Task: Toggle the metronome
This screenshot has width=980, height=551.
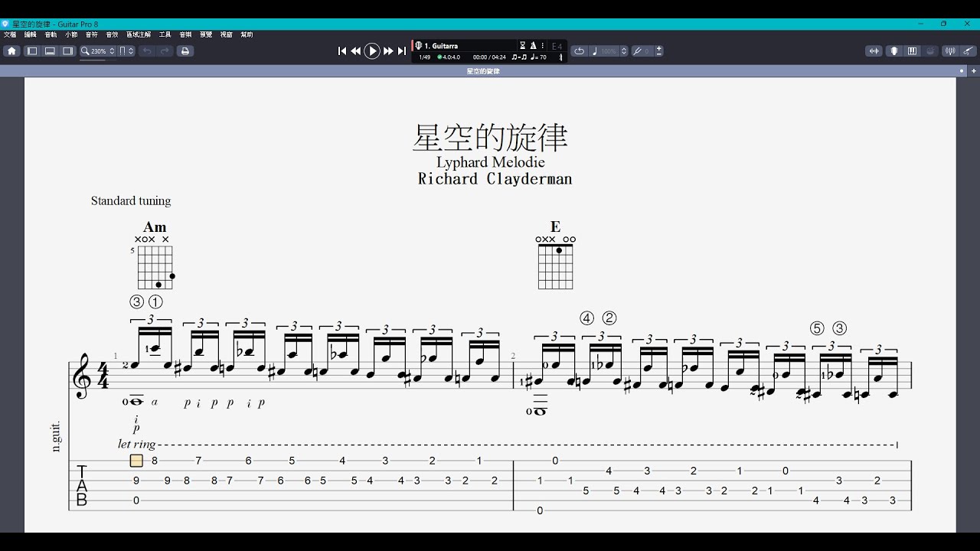Action: pos(533,46)
